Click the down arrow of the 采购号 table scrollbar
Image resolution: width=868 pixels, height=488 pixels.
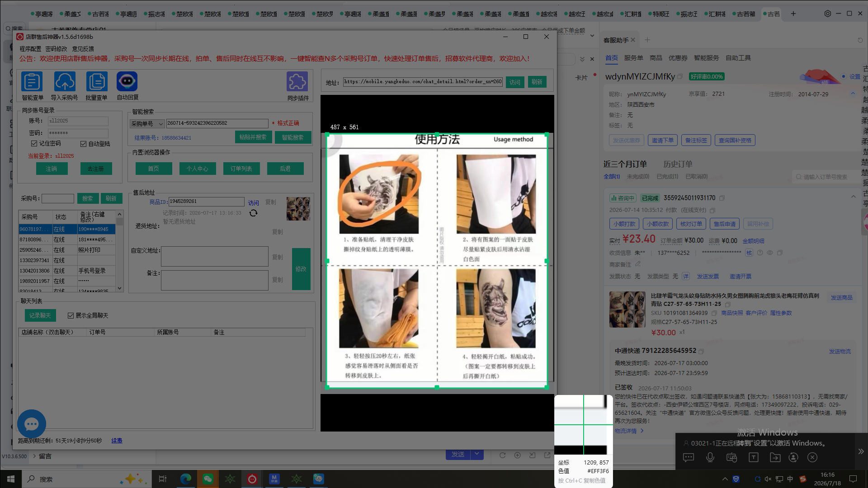[x=120, y=288]
